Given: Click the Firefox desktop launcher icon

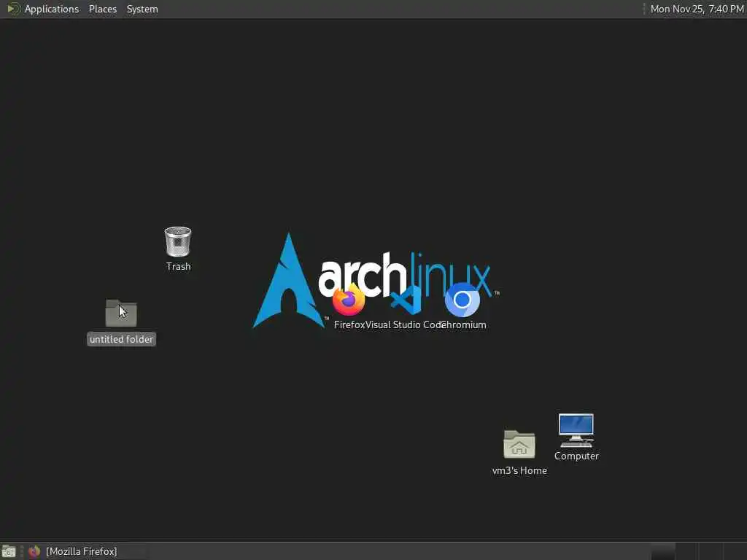Looking at the screenshot, I should click(349, 300).
